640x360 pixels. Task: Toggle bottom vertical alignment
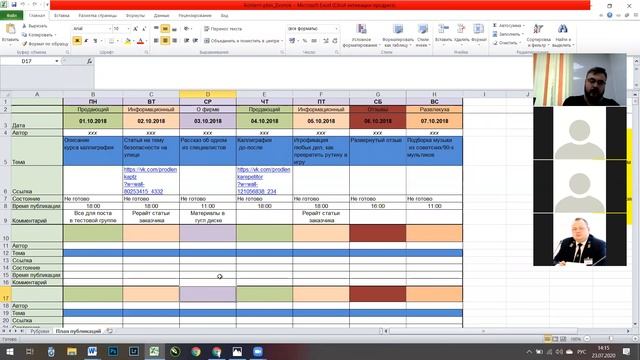[x=174, y=29]
